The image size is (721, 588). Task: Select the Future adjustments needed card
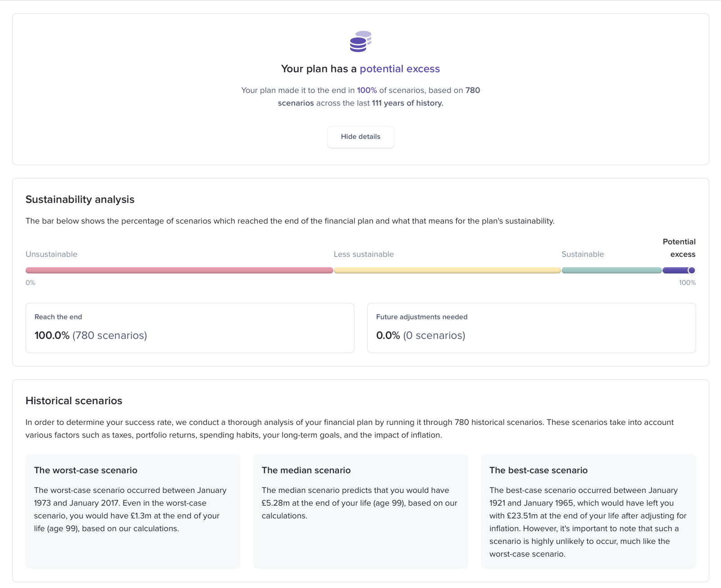click(x=531, y=328)
